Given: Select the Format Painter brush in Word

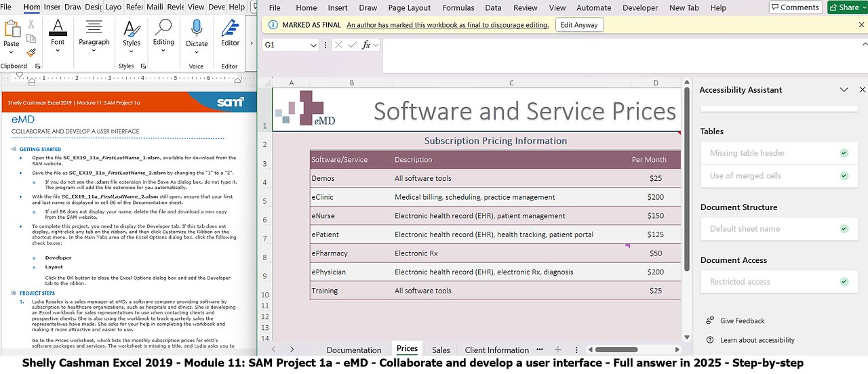Looking at the screenshot, I should tap(31, 52).
